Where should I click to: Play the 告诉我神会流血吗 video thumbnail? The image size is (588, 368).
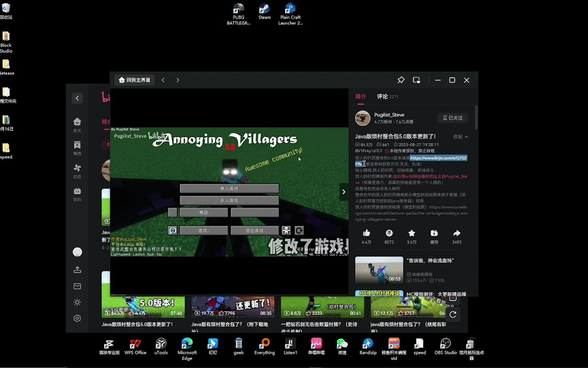click(379, 270)
